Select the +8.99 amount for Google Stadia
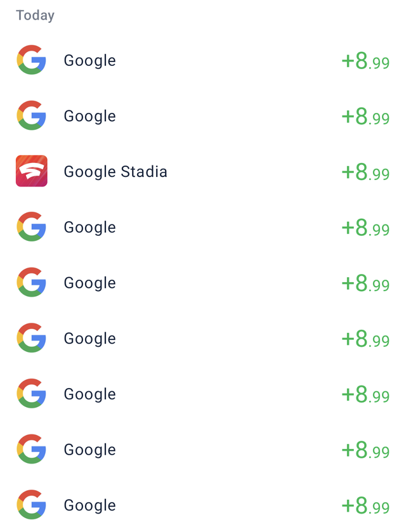 (x=365, y=172)
